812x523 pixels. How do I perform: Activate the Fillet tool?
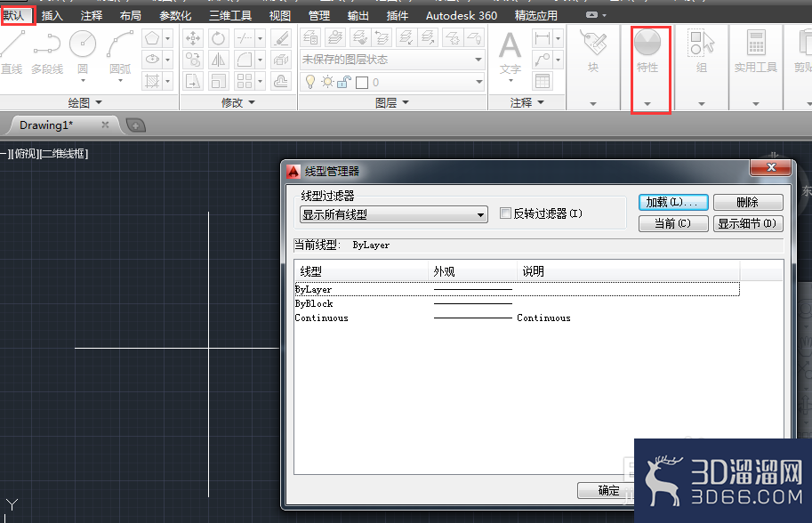(244, 60)
